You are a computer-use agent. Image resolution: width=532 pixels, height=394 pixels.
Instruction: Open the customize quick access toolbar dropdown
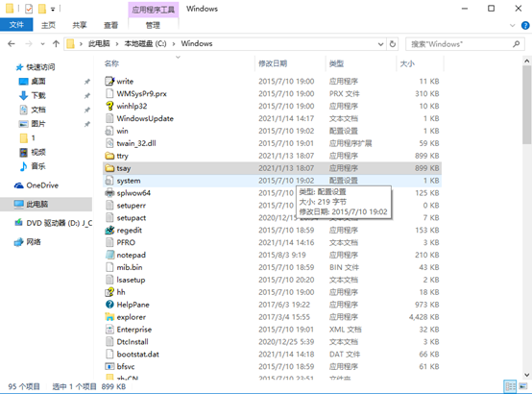click(53, 10)
